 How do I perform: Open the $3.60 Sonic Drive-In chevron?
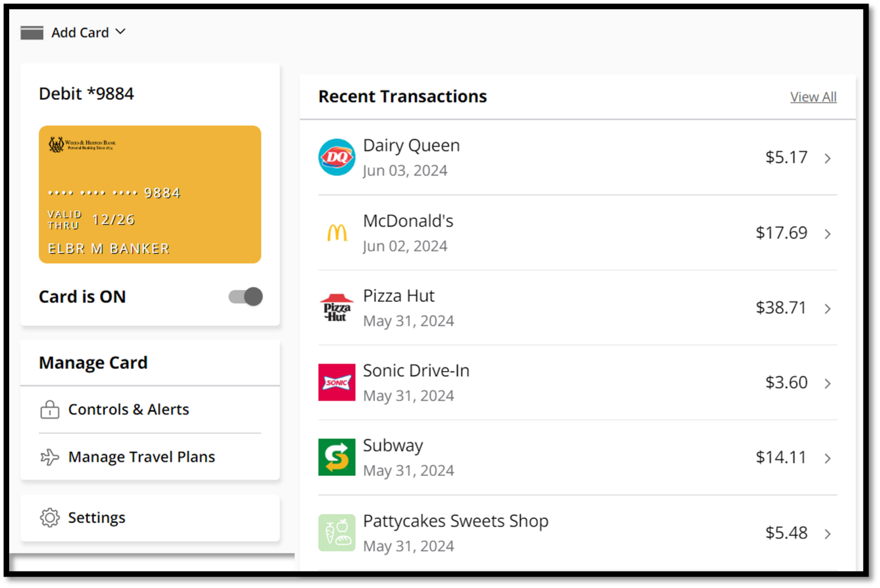pos(828,384)
